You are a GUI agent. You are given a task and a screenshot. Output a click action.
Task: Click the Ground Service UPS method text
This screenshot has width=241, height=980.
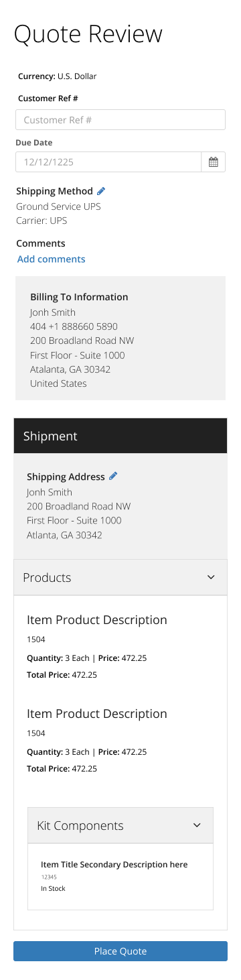(x=59, y=206)
